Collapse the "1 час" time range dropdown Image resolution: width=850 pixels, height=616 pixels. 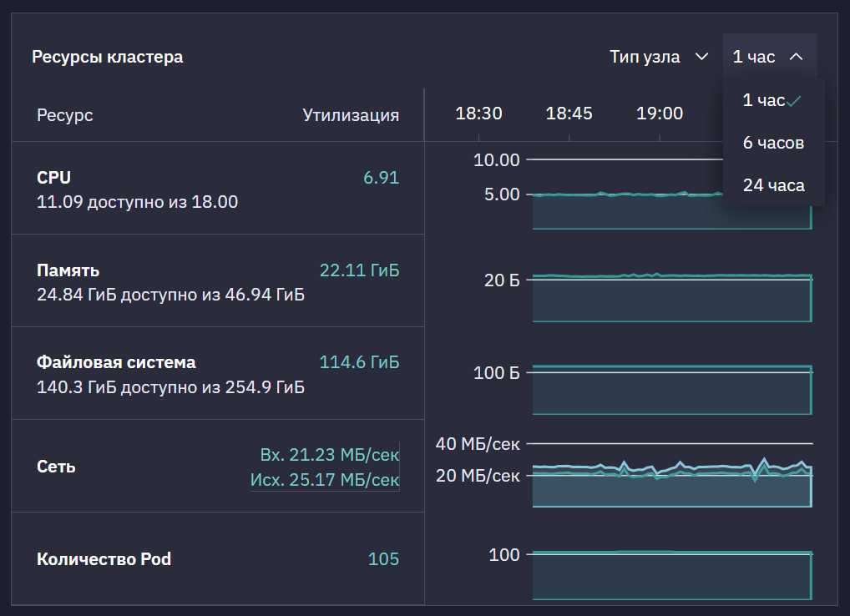click(770, 57)
